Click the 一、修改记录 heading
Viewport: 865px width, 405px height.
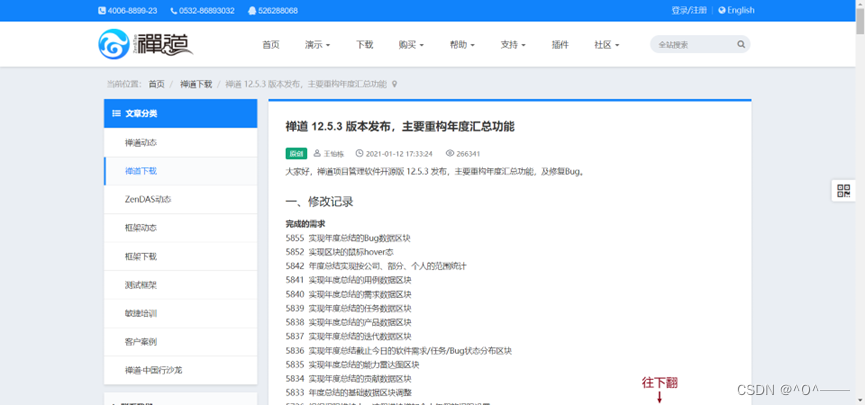tap(319, 201)
